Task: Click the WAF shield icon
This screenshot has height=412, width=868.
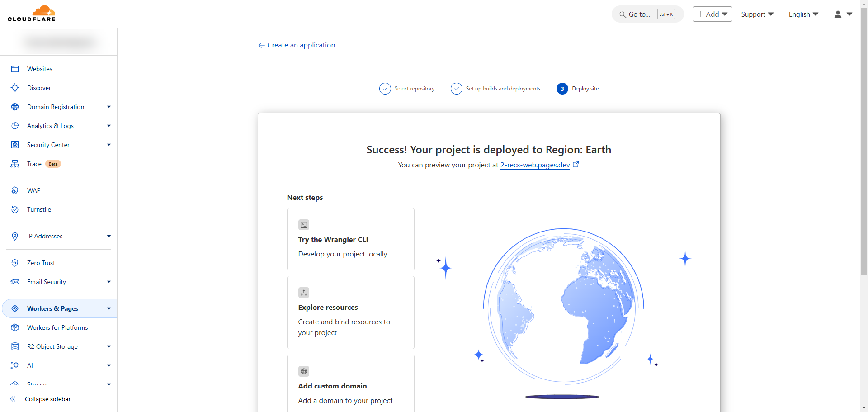Action: (x=15, y=190)
